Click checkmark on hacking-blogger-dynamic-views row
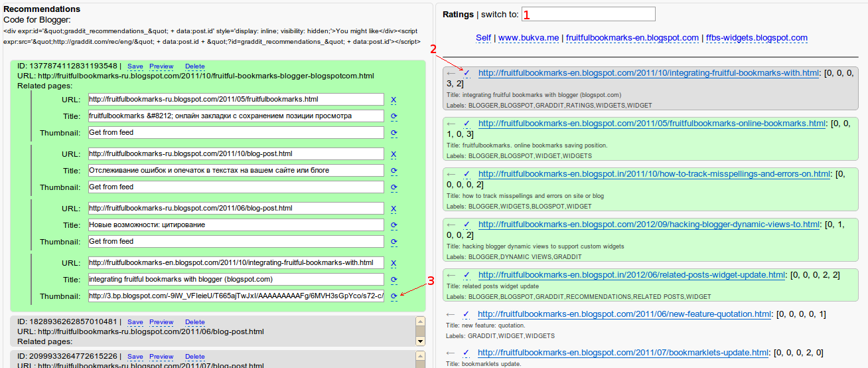This screenshot has height=368, width=868. click(x=467, y=225)
